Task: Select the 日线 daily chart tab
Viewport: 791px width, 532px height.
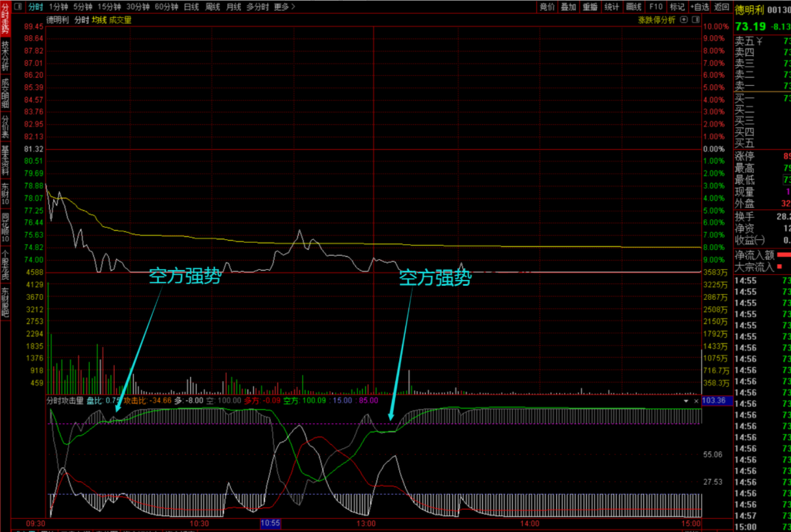Action: click(x=191, y=7)
